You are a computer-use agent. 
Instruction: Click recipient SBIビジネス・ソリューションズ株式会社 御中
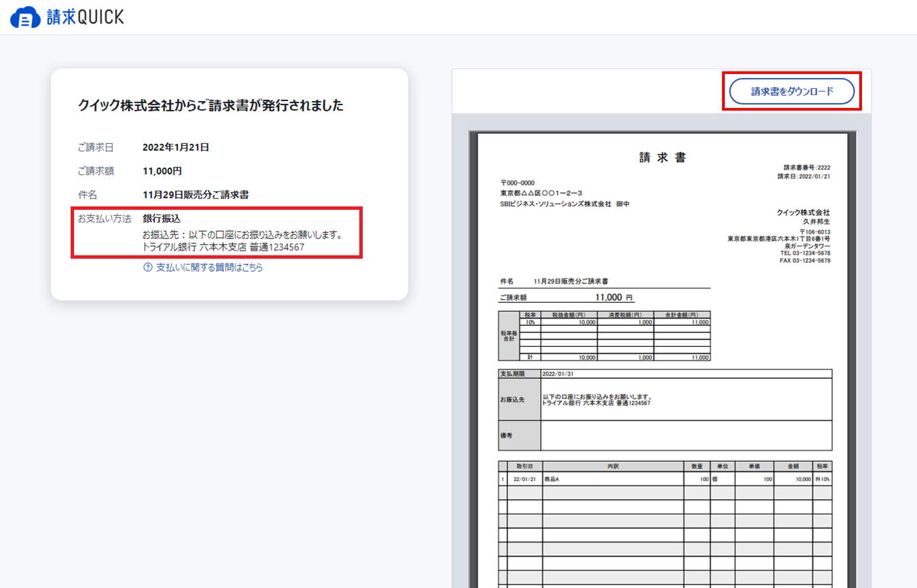tap(565, 204)
